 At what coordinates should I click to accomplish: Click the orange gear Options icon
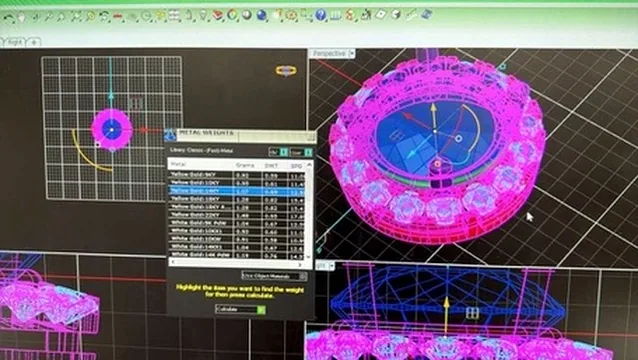[x=291, y=15]
